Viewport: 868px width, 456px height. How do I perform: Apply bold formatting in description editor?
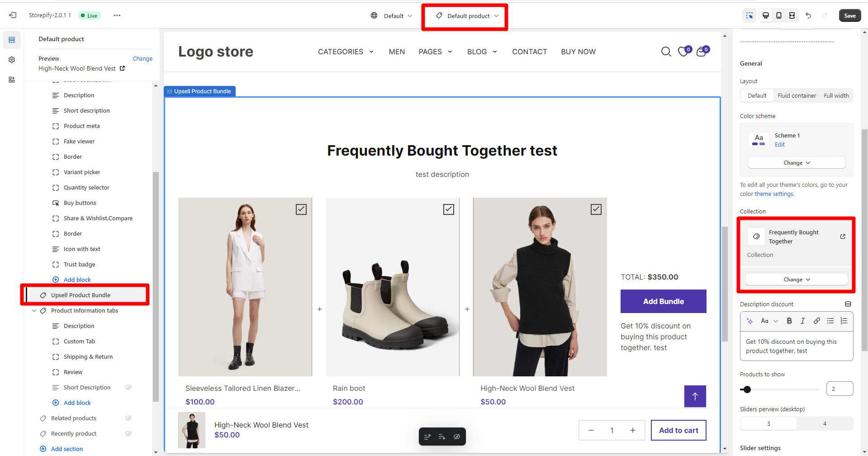coord(789,321)
